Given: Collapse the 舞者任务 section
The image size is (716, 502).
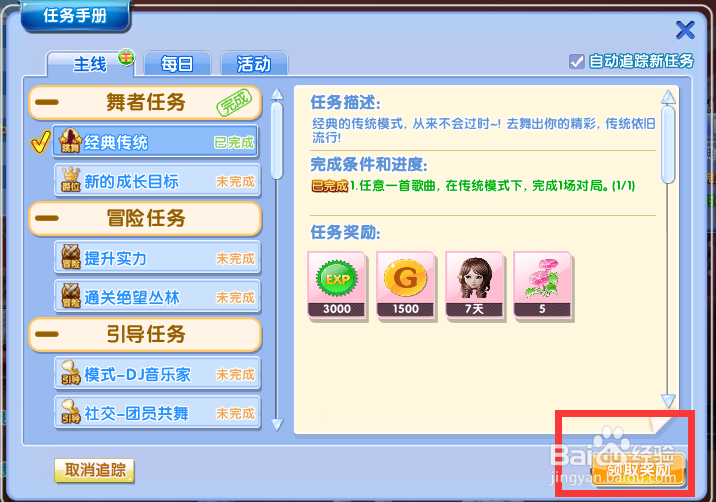Looking at the screenshot, I should pos(47,102).
